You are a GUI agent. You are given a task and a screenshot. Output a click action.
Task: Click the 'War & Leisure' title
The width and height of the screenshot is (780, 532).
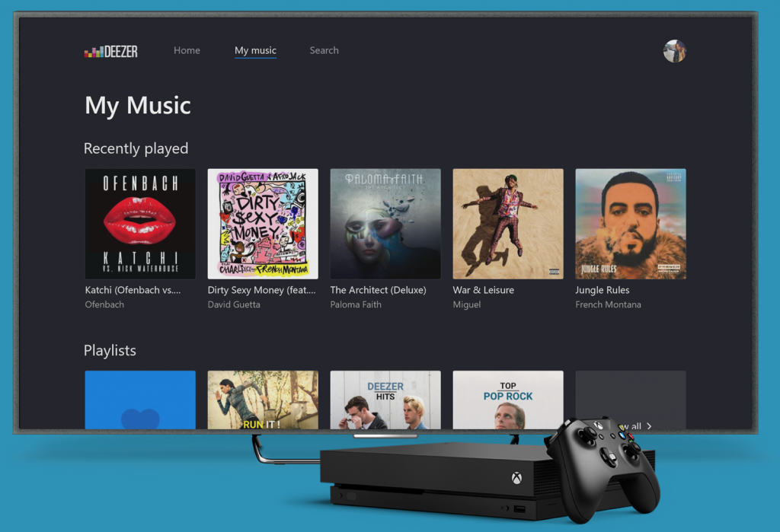484,290
